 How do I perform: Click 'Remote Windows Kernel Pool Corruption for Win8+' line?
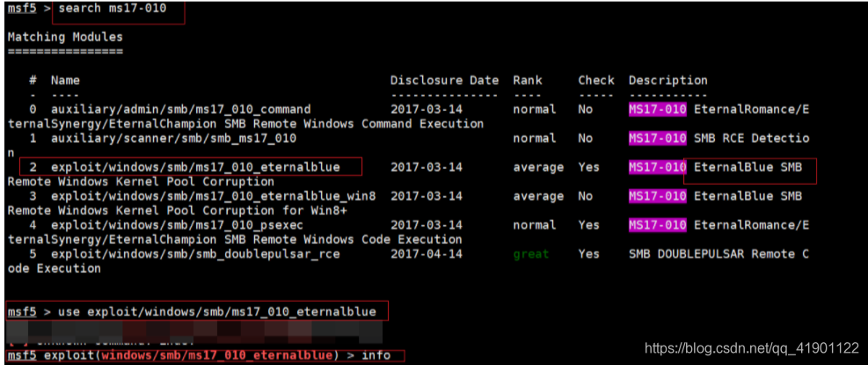pos(177,210)
